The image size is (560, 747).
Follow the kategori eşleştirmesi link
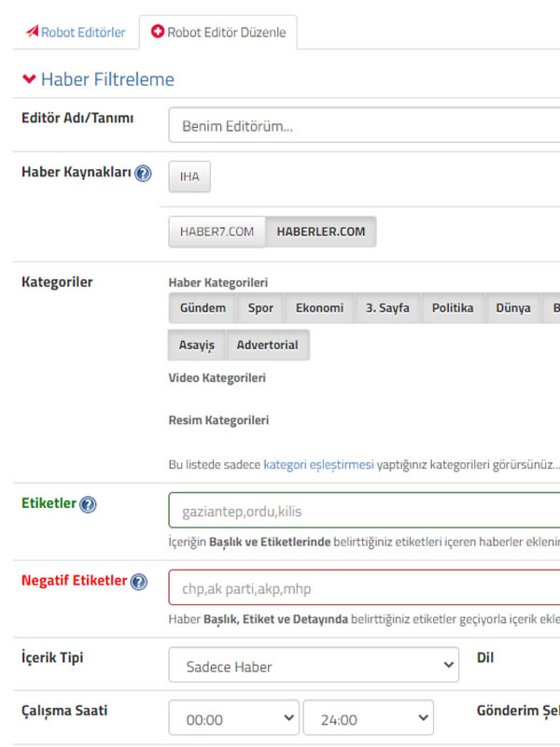tap(318, 464)
